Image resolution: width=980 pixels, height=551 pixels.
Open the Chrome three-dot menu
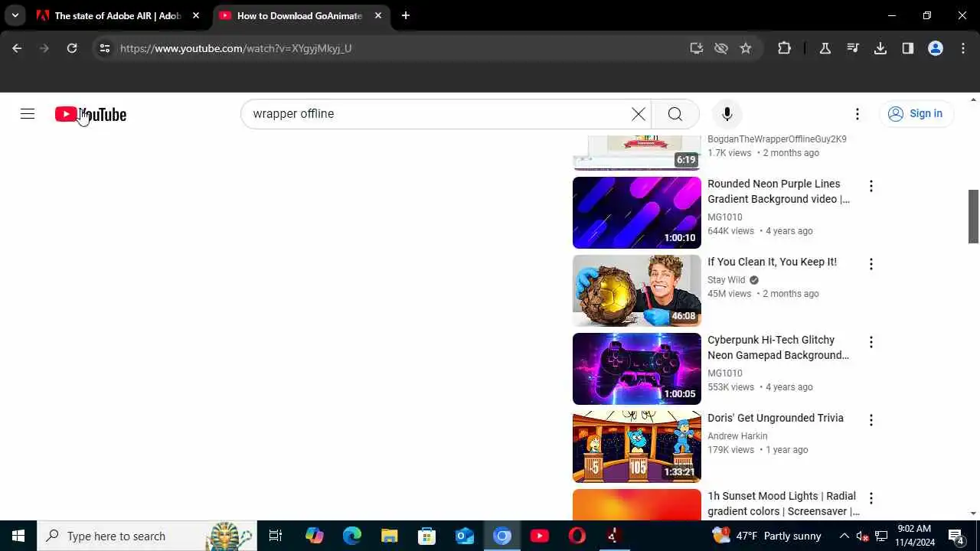tap(963, 48)
